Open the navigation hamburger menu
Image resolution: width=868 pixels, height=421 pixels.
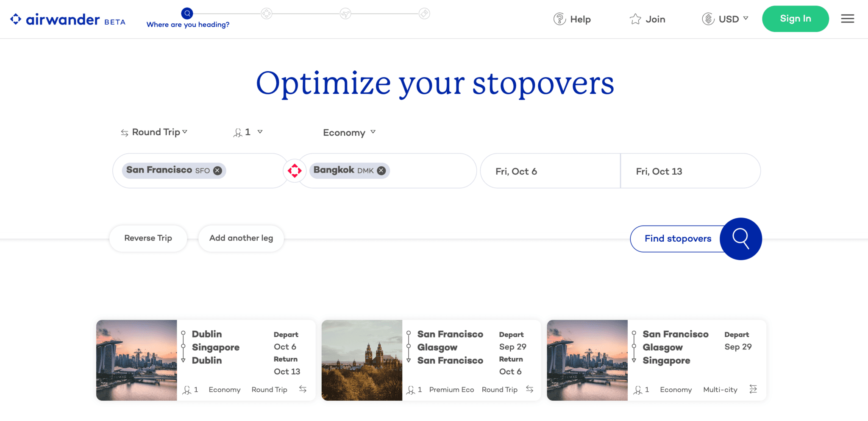point(847,19)
